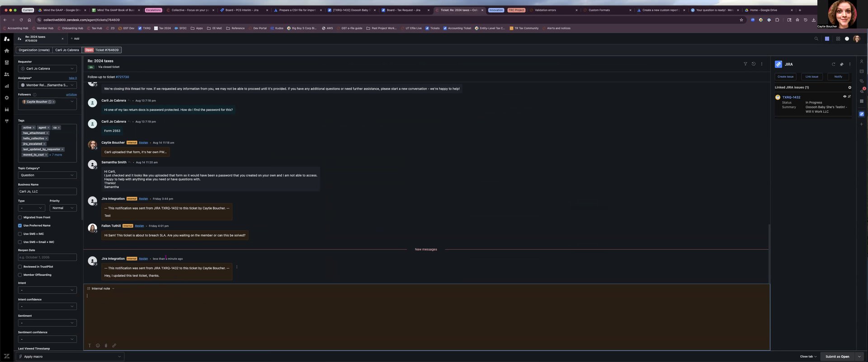Insert an emoji in the note
Screen dimensions: 868x362
98,346
